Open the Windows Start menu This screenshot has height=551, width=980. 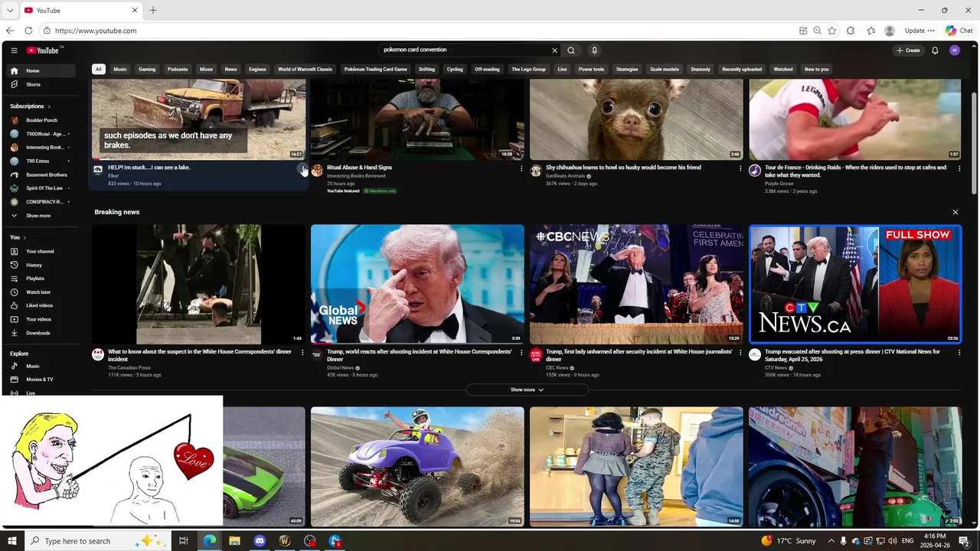(x=11, y=541)
